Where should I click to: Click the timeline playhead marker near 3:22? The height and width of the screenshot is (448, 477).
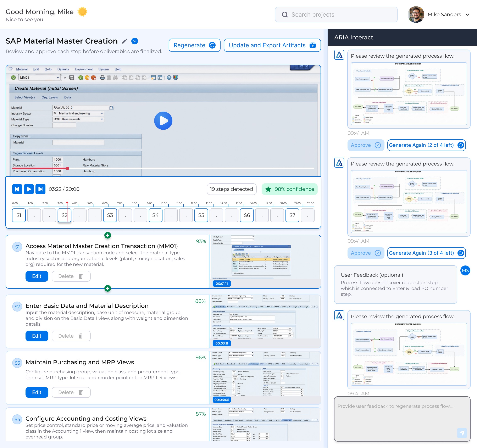click(x=67, y=203)
